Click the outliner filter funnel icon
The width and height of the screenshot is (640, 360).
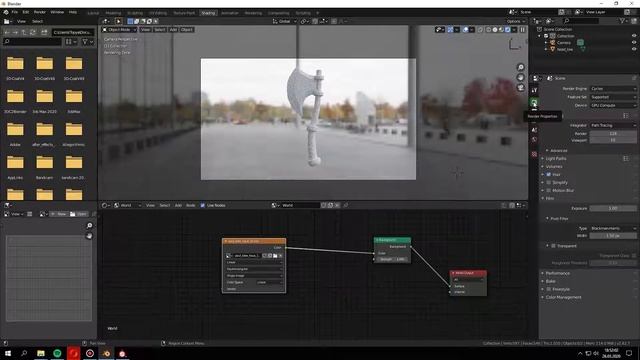(622, 21)
